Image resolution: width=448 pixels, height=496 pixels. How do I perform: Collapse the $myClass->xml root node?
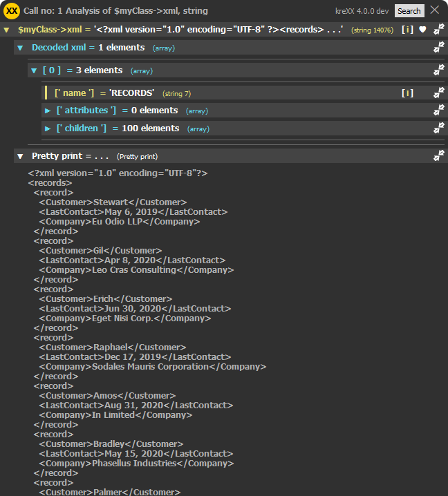(x=7, y=30)
